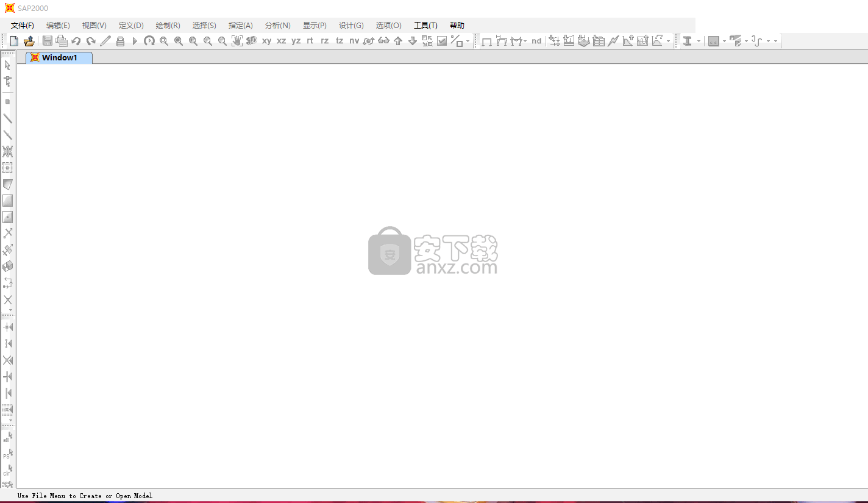Click the Print graphics icon
The height and width of the screenshot is (503, 868).
[62, 41]
